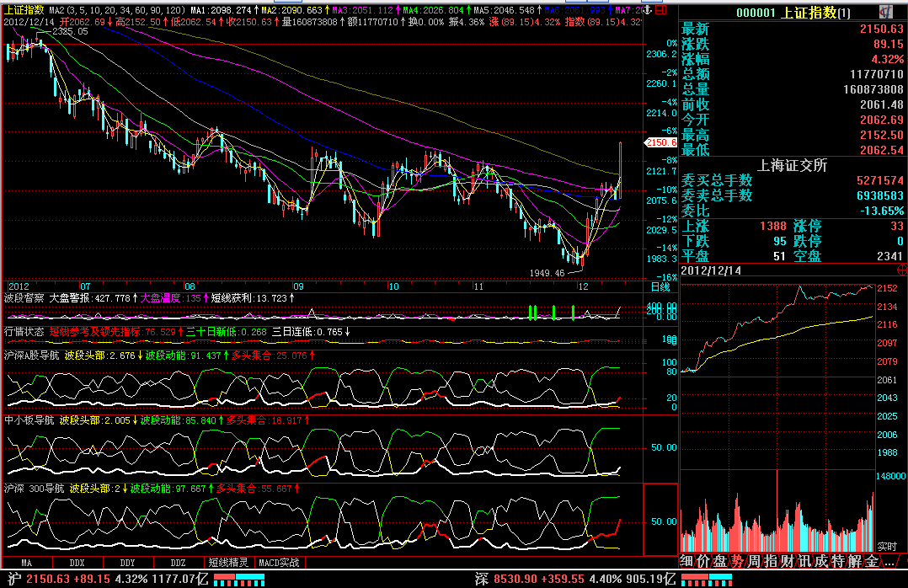
Task: Click the 最高 value 2152.50
Action: [x=881, y=135]
